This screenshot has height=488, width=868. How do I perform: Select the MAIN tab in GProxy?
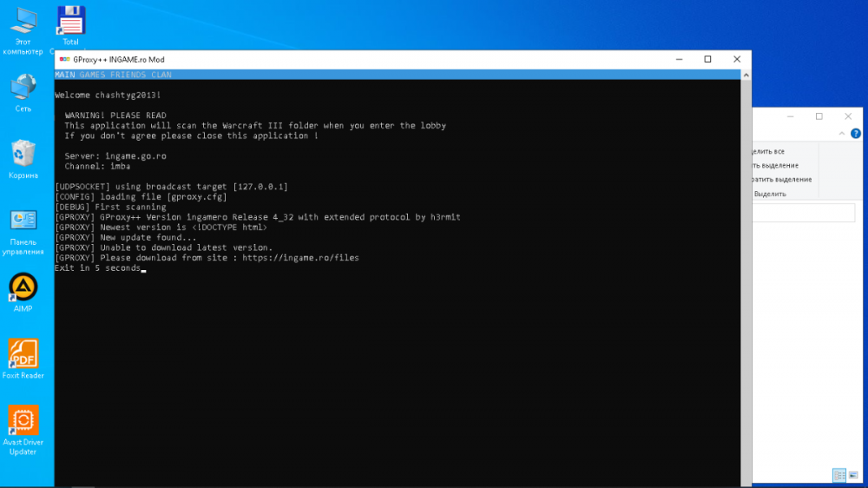[x=64, y=75]
